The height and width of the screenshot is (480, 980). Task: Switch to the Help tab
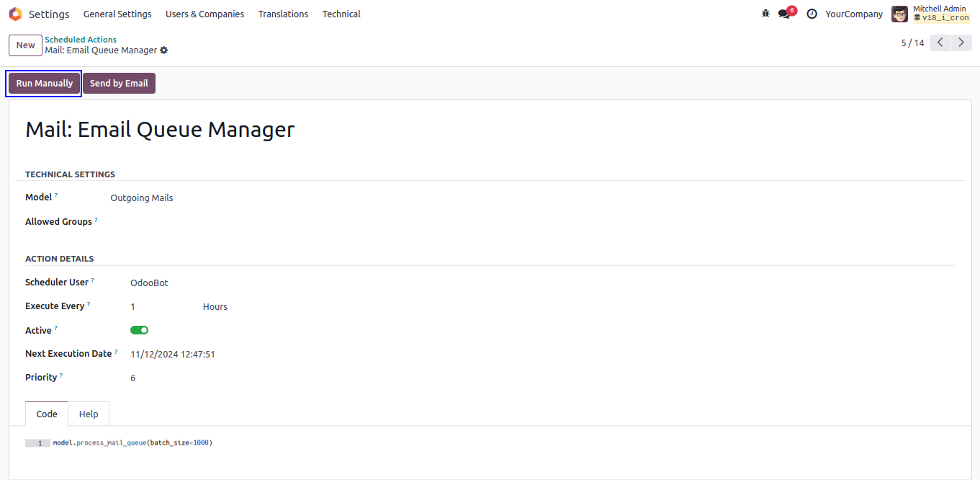pyautogui.click(x=89, y=414)
